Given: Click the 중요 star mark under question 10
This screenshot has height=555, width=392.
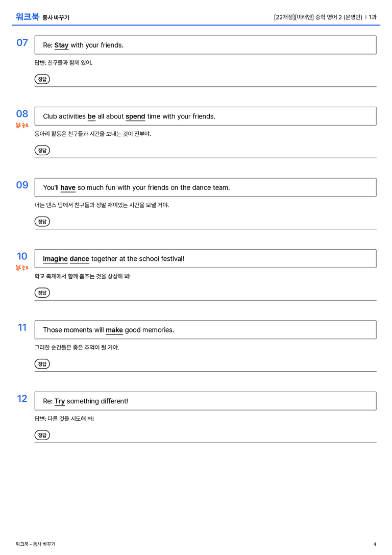Looking at the screenshot, I should tap(22, 268).
